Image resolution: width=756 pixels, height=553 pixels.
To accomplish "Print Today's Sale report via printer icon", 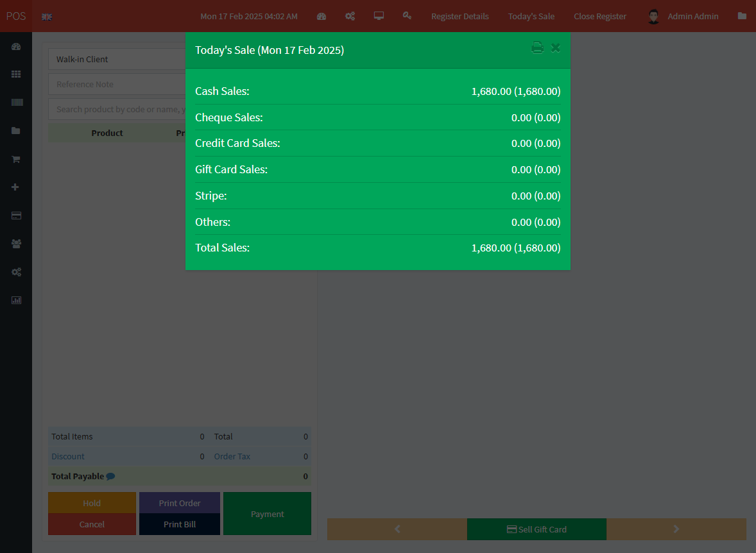I will (x=537, y=47).
